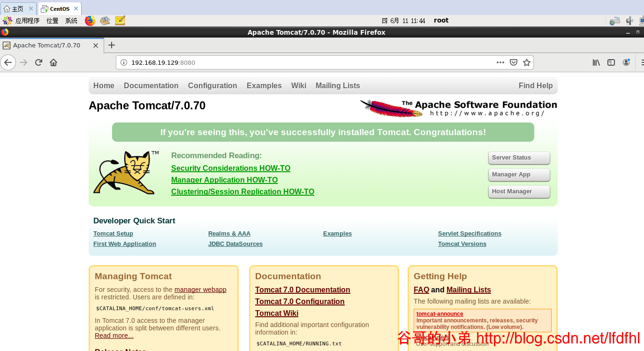Open Examples in the Tomcat navigation bar
Image resolution: width=644 pixels, height=351 pixels.
(x=264, y=85)
